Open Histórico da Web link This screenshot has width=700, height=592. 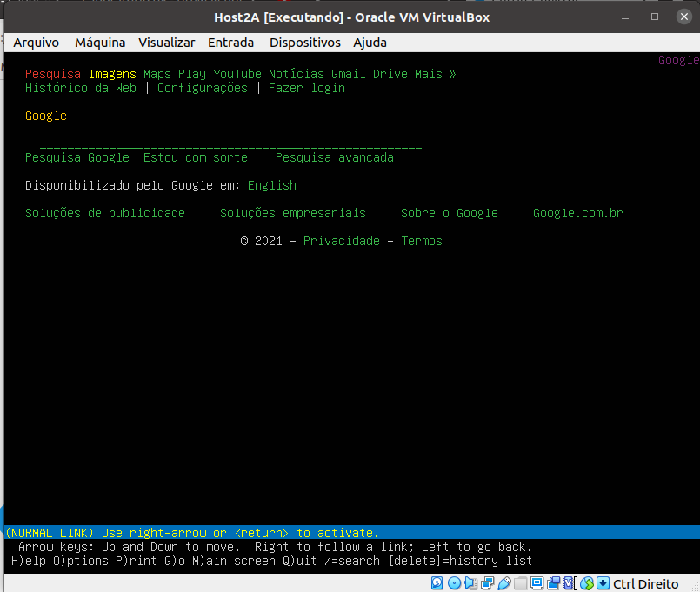(81, 88)
